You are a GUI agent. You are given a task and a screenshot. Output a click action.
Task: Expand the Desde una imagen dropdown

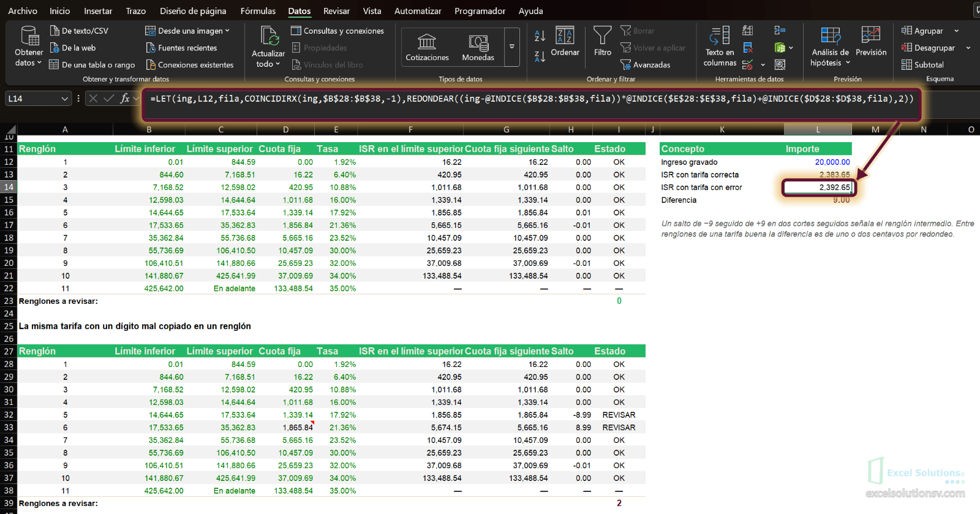[x=227, y=31]
